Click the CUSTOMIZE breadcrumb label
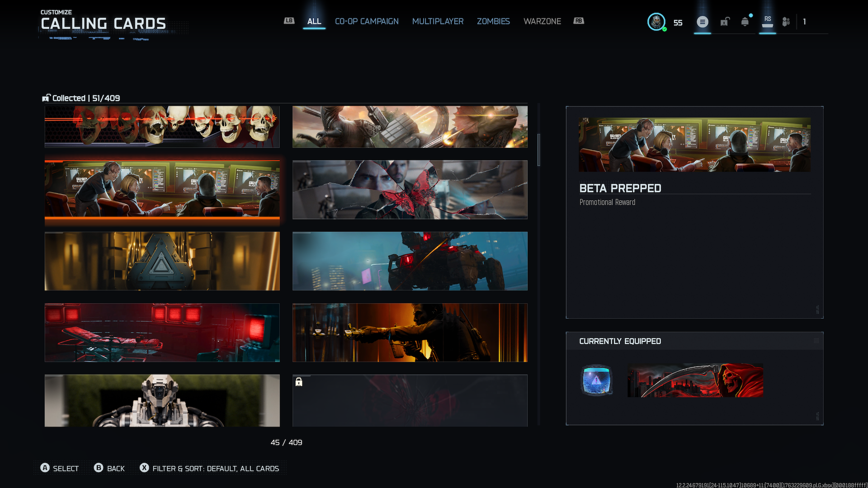 coord(56,12)
